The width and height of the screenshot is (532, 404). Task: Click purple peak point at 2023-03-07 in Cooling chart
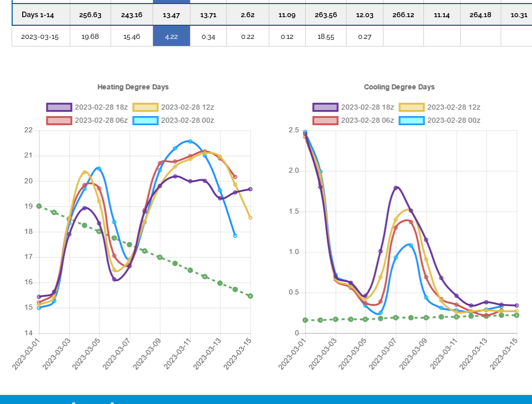pyautogui.click(x=396, y=188)
